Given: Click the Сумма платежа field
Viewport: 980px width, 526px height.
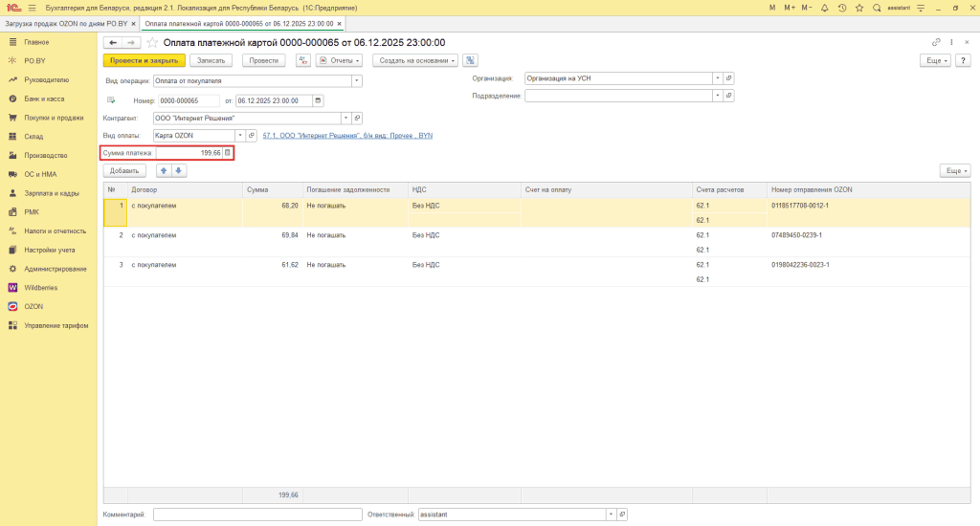Looking at the screenshot, I should click(189, 152).
